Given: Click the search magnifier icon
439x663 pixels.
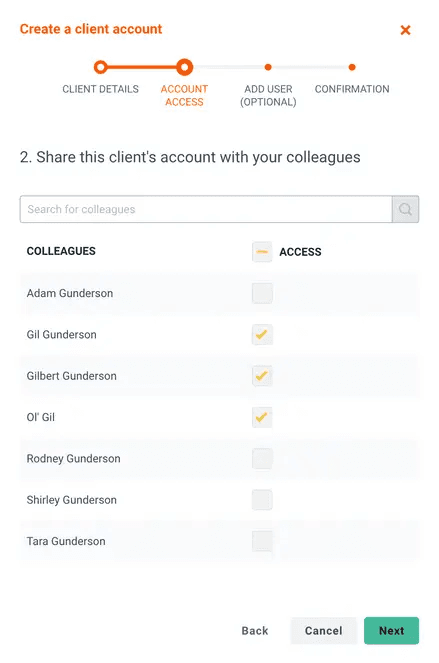Looking at the screenshot, I should point(405,209).
